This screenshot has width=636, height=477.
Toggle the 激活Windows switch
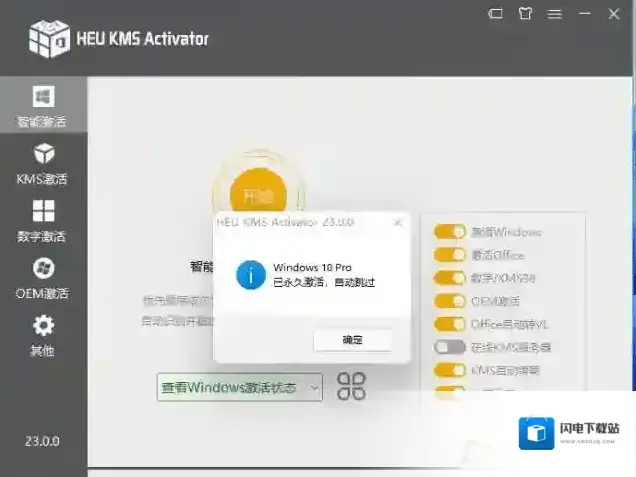coord(450,232)
